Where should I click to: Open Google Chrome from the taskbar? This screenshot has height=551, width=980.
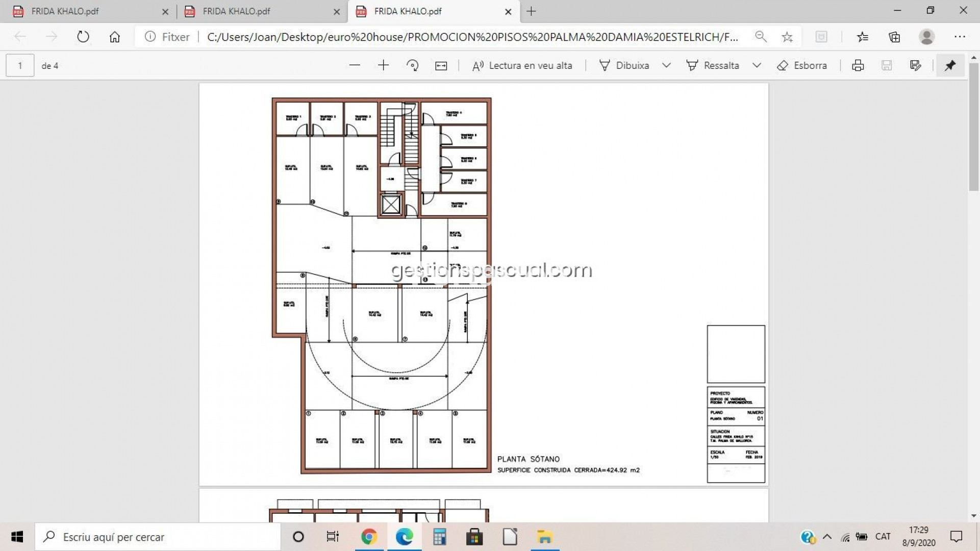click(369, 537)
